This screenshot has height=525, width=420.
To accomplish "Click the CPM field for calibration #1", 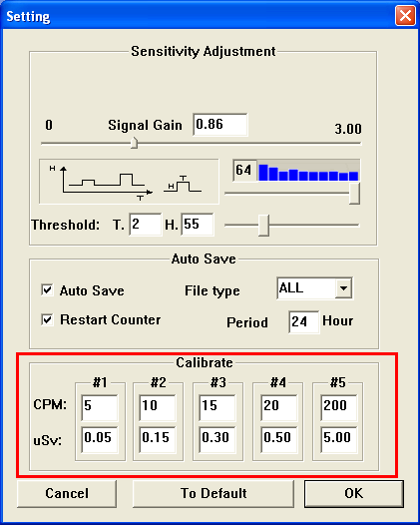I will pyautogui.click(x=100, y=407).
